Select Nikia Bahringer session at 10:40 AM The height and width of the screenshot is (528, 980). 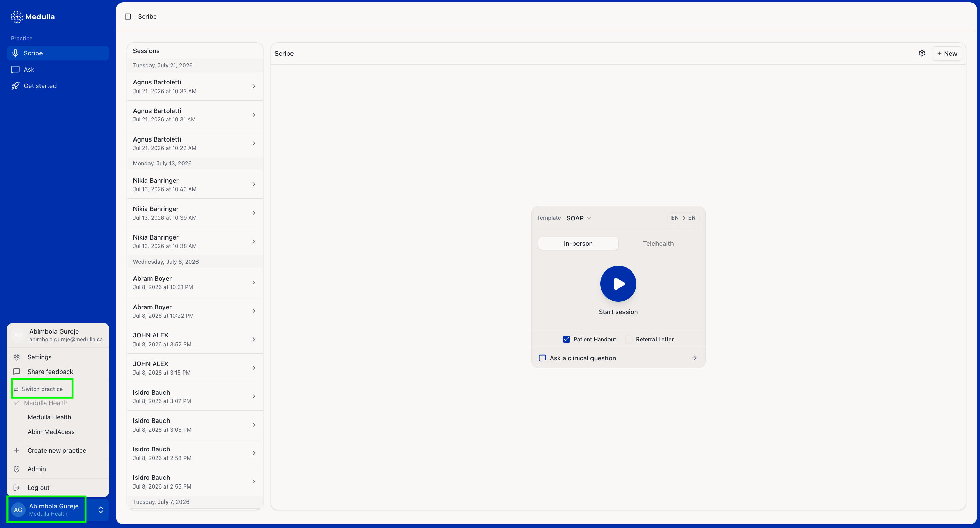pyautogui.click(x=195, y=184)
